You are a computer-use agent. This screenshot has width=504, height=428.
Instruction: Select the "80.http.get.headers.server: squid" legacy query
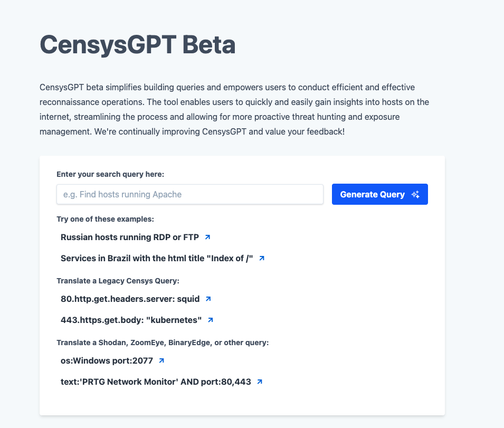click(x=130, y=299)
